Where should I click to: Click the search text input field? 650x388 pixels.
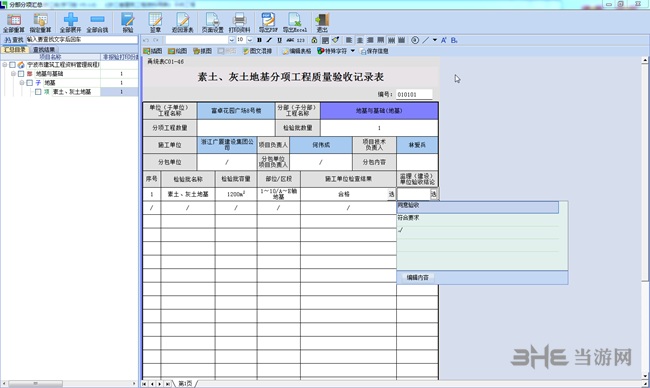(x=82, y=40)
